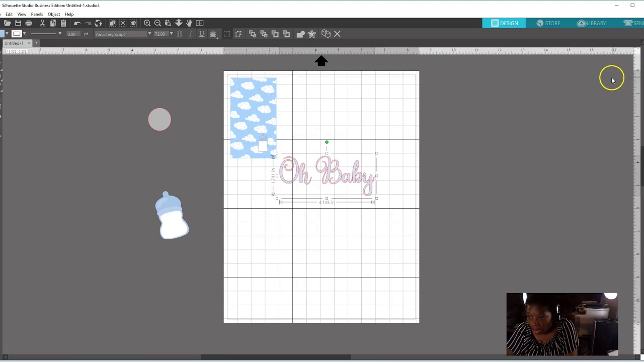Toggle italic text formatting
The image size is (644, 362).
coord(190,34)
